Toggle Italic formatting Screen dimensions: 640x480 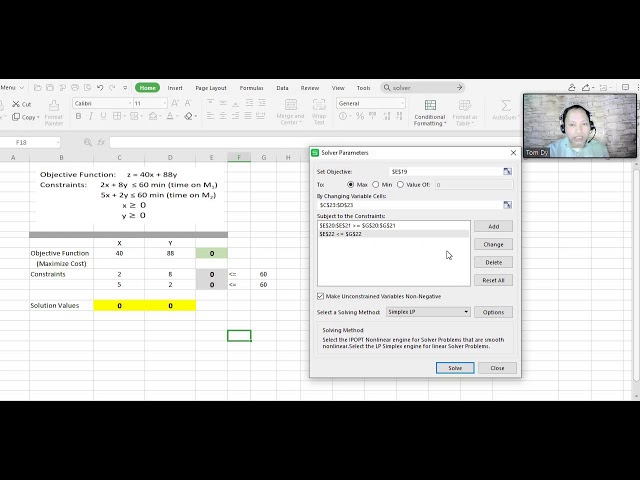tap(91, 116)
